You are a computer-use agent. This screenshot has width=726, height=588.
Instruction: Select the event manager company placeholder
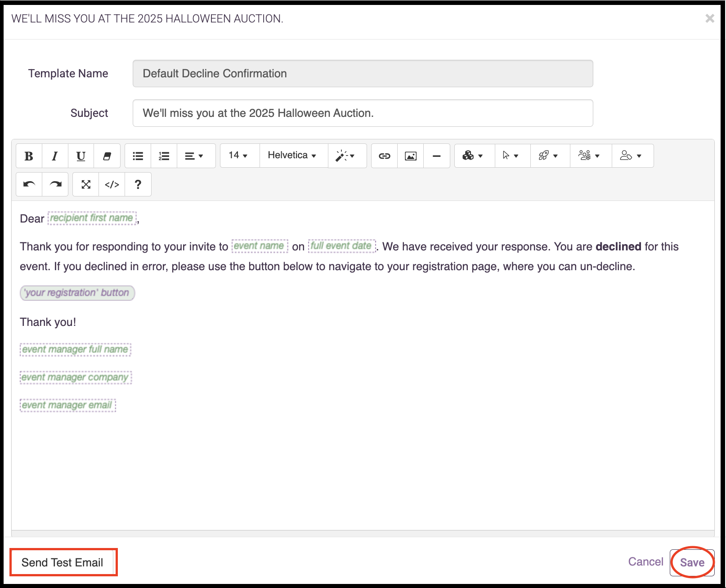click(x=76, y=377)
